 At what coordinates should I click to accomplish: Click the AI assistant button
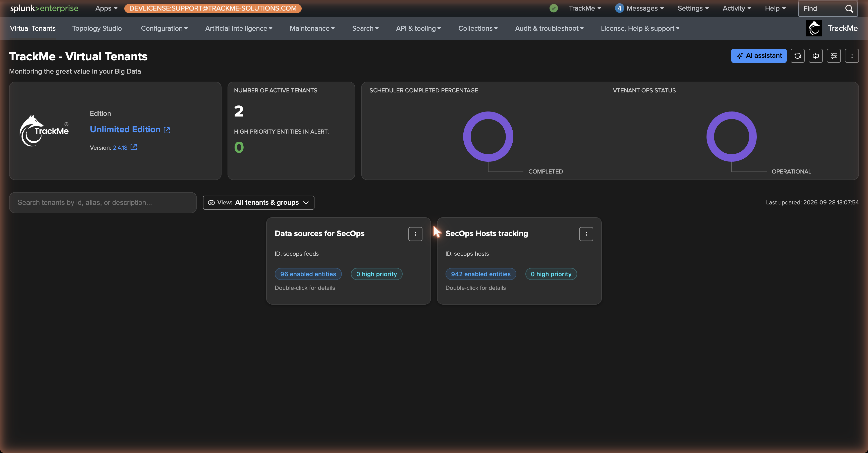coord(758,56)
